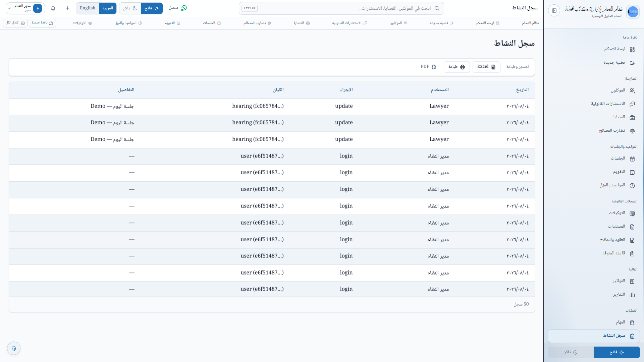Click the الكيان column header
This screenshot has width=644, height=362.
(x=278, y=90)
